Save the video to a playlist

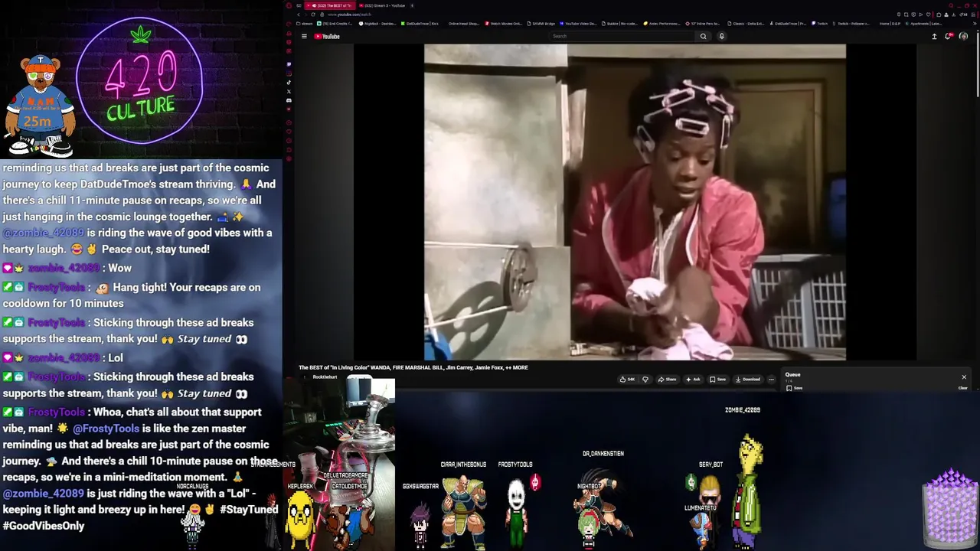[718, 379]
